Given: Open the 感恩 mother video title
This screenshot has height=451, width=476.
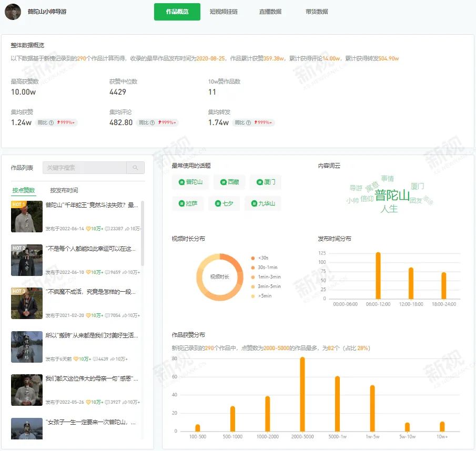Looking at the screenshot, I should 92,379.
